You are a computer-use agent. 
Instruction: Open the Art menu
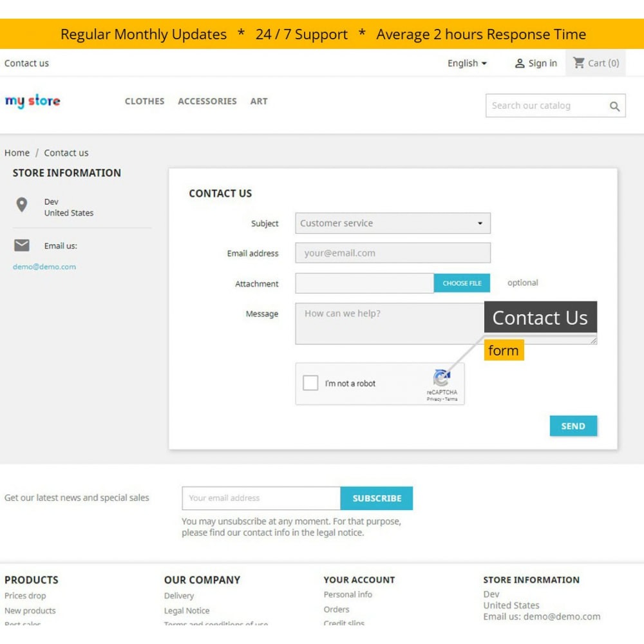(x=259, y=101)
